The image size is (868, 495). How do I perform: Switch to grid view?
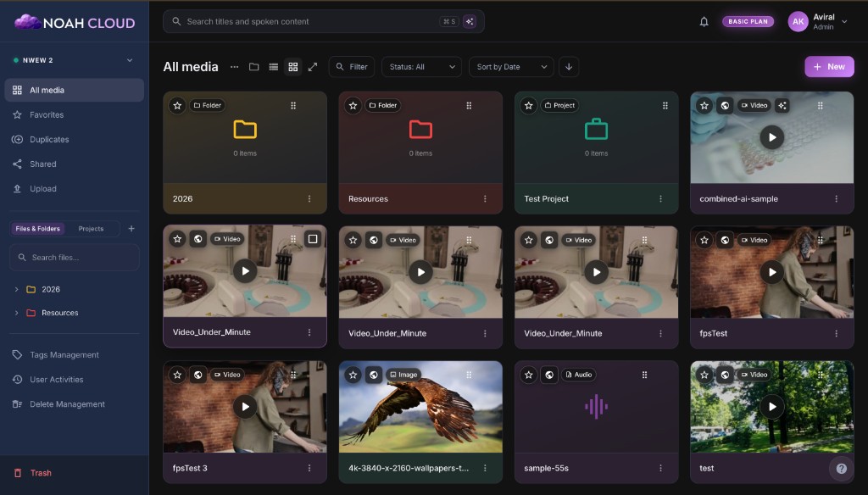(292, 67)
